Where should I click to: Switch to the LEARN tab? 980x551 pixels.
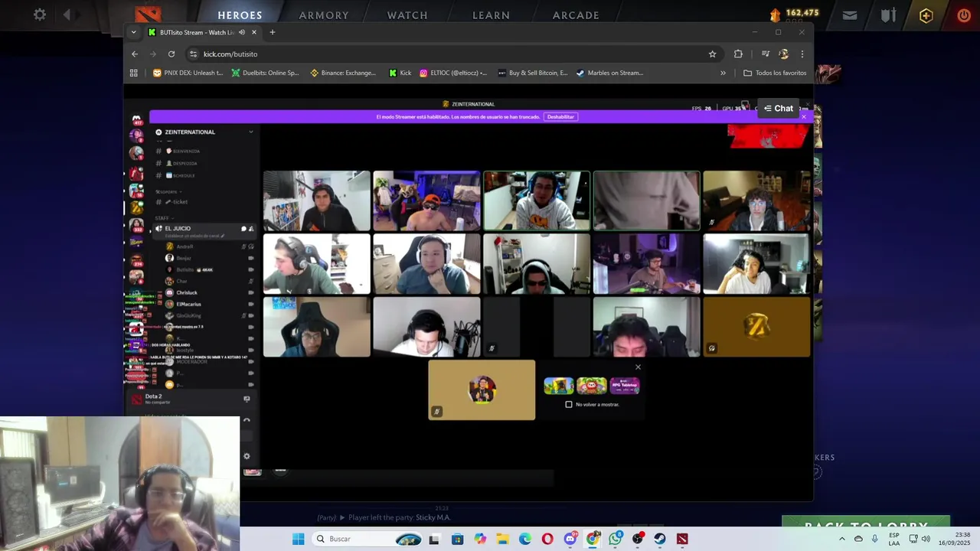pos(491,15)
